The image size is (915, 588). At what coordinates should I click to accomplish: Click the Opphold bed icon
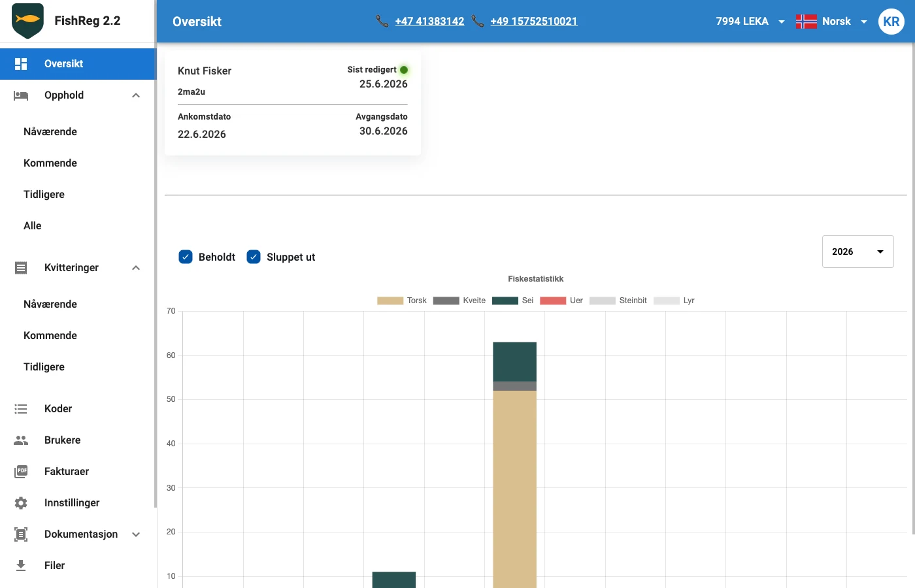click(x=21, y=95)
